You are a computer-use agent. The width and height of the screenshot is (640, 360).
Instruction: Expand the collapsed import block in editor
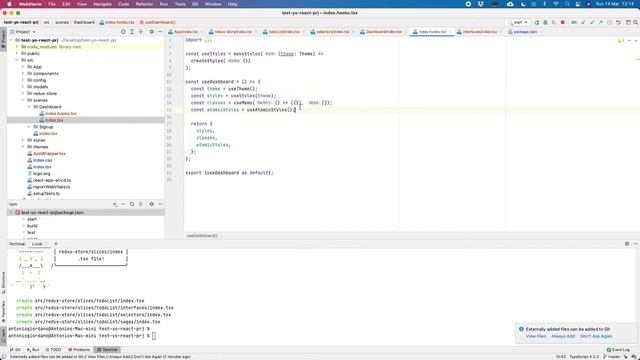pyautogui.click(x=208, y=40)
